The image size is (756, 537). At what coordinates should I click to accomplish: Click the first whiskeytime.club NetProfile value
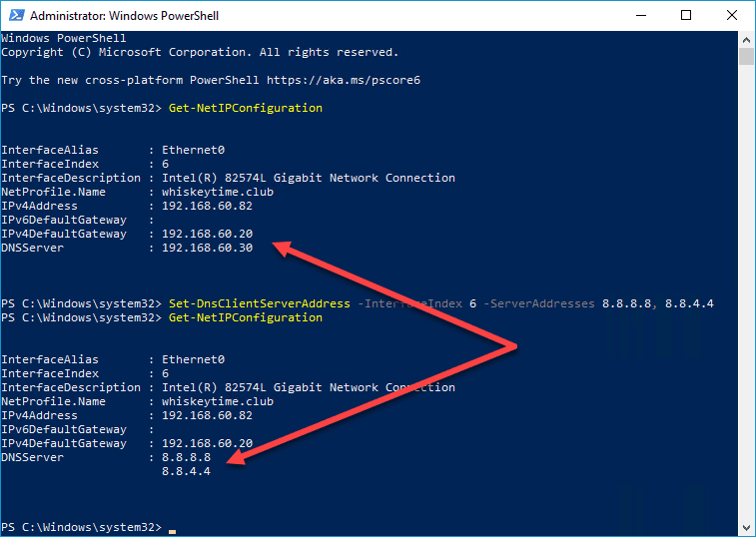(218, 192)
